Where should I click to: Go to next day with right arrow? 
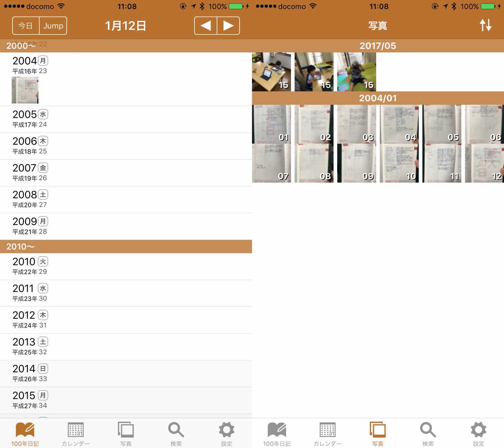coord(228,26)
